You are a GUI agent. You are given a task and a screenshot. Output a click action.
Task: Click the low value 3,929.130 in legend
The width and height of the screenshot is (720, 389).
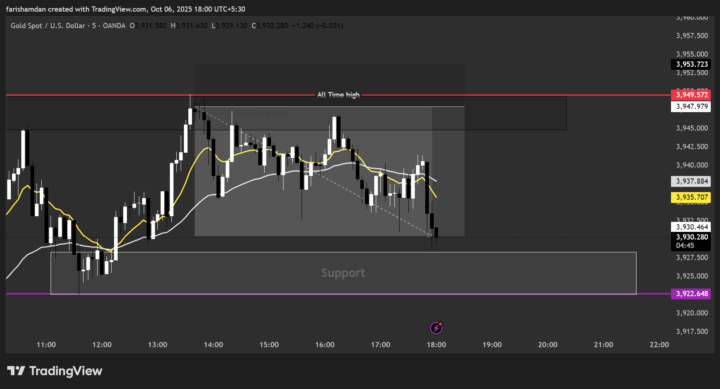pos(231,26)
